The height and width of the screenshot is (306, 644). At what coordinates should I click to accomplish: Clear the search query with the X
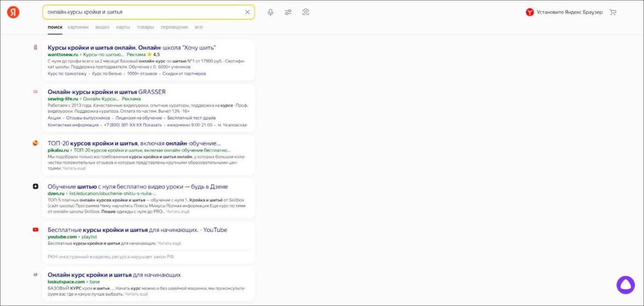(x=248, y=13)
